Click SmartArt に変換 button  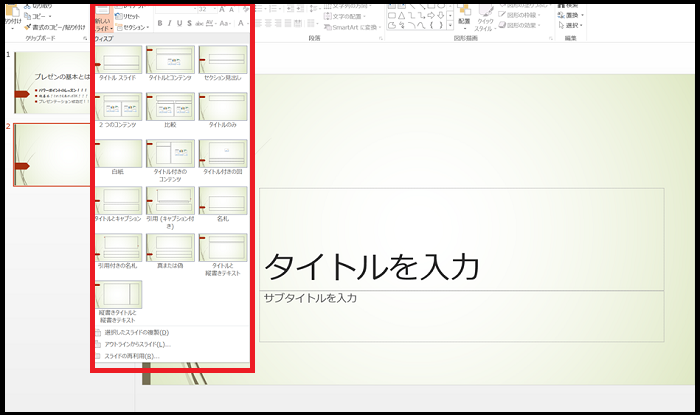[x=352, y=27]
